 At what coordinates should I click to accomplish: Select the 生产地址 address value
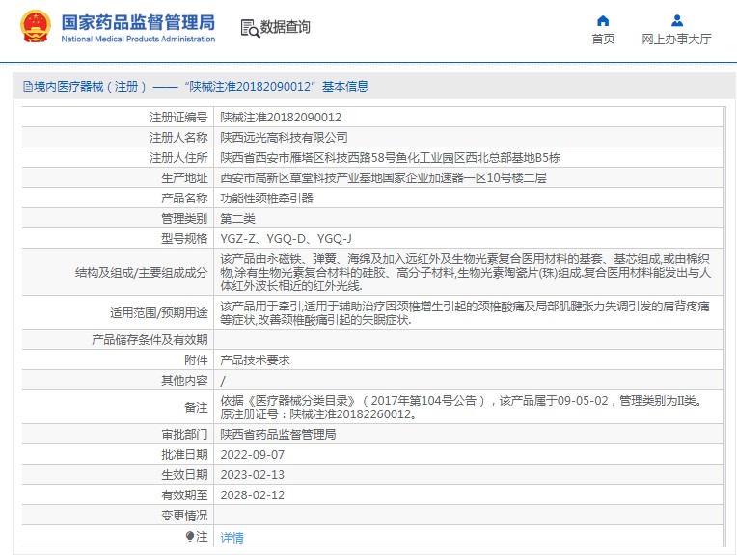(x=383, y=177)
